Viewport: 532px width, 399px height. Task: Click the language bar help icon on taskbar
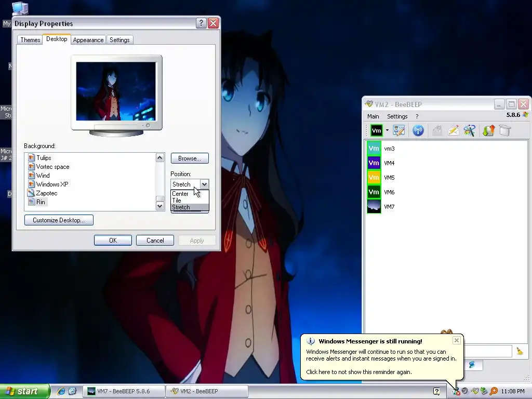(436, 391)
